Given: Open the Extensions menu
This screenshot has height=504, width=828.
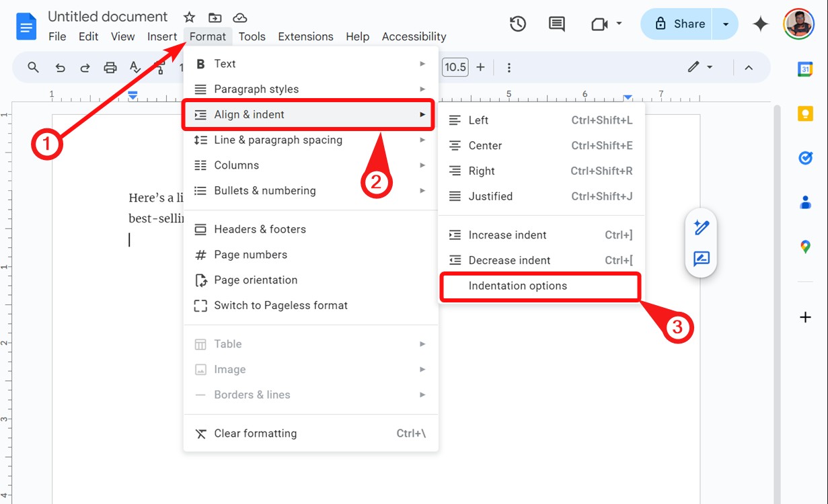Looking at the screenshot, I should tap(306, 36).
